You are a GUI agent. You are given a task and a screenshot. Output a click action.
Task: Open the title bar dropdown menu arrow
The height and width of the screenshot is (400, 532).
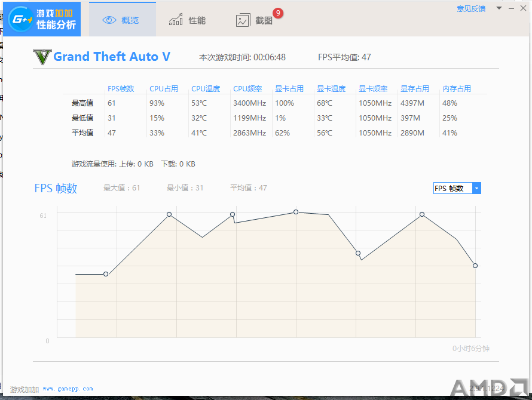tap(499, 8)
